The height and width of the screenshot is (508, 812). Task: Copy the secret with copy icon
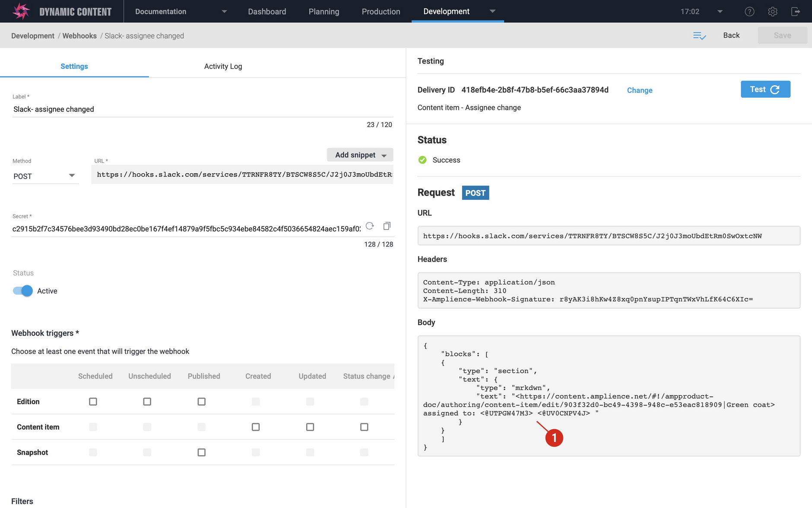click(x=387, y=226)
